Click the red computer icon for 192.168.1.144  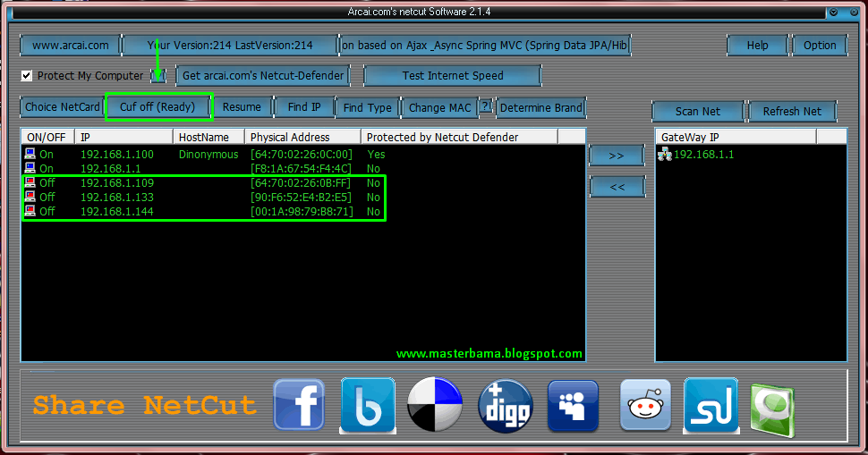30,211
